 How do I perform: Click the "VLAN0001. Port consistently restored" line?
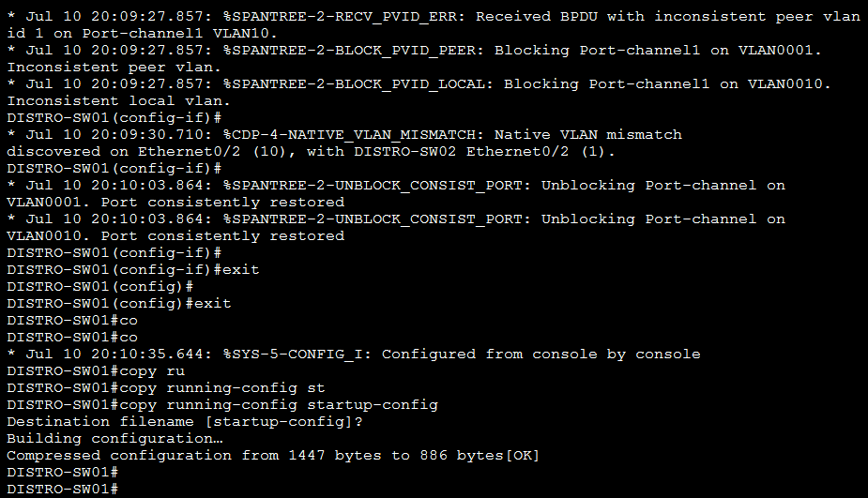175,203
